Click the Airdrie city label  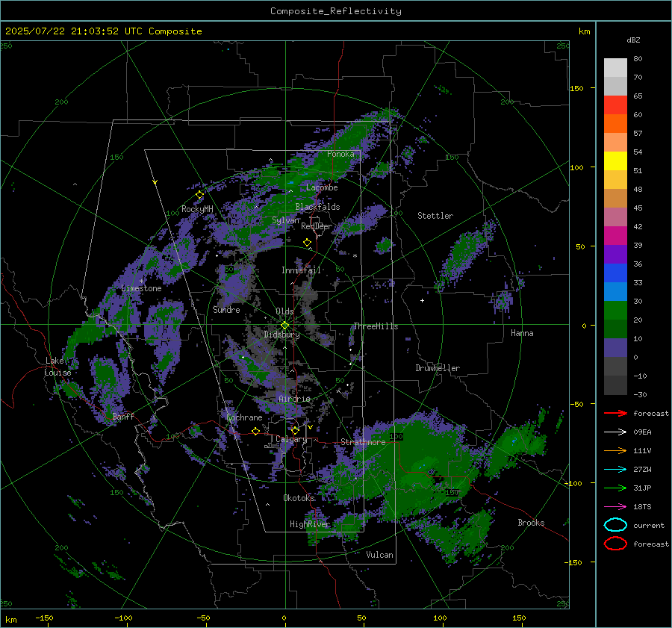(x=294, y=399)
